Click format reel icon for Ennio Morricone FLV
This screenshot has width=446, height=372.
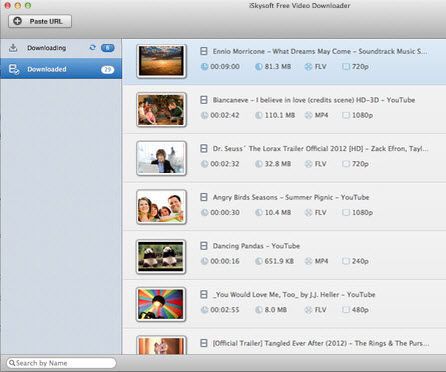[x=308, y=67]
